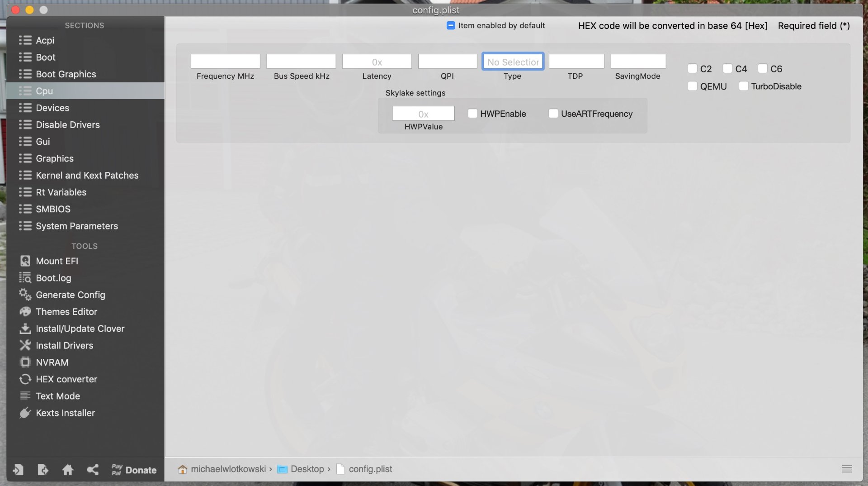The height and width of the screenshot is (486, 868).
Task: Click the export configuration icon
Action: tap(43, 470)
